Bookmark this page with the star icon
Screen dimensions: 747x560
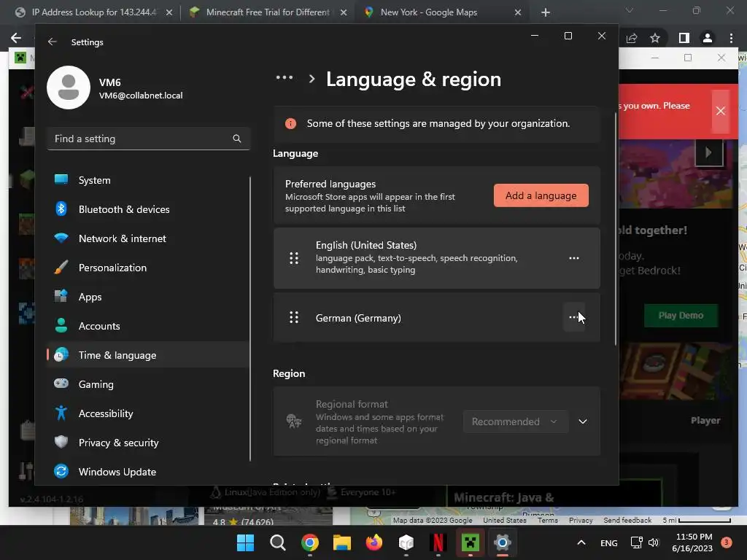655,38
